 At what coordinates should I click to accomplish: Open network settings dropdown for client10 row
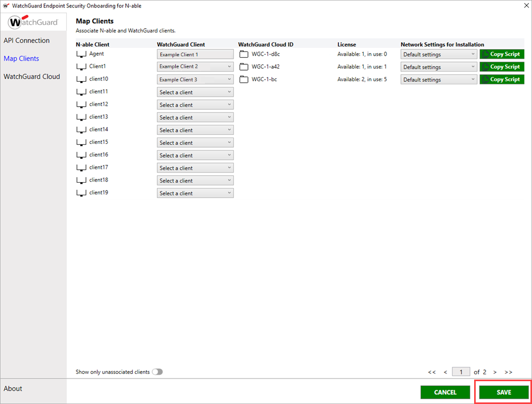pyautogui.click(x=439, y=80)
